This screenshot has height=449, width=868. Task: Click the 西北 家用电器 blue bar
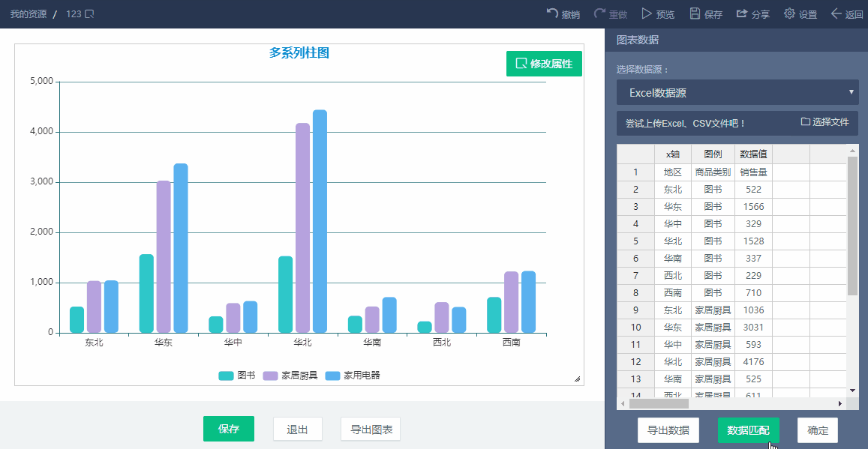[x=459, y=319]
